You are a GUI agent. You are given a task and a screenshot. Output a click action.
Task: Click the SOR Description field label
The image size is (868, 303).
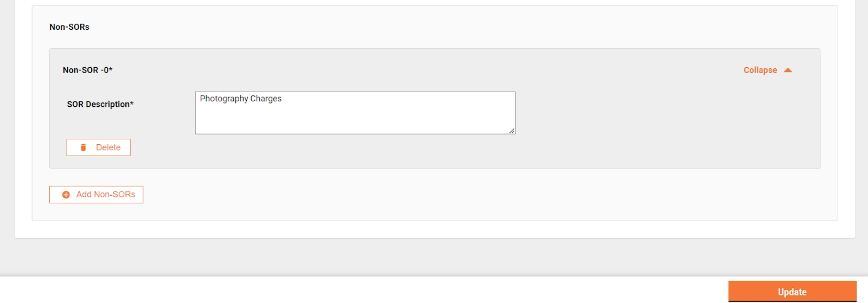(98, 104)
